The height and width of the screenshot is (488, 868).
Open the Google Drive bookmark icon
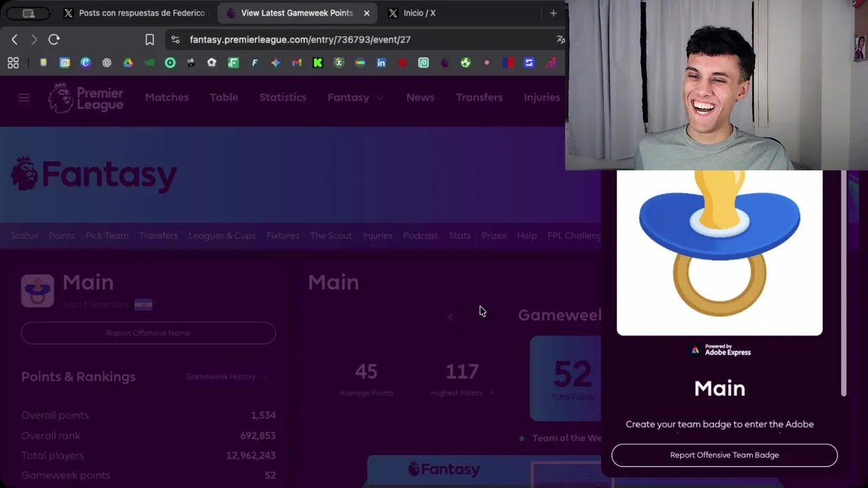click(x=127, y=63)
